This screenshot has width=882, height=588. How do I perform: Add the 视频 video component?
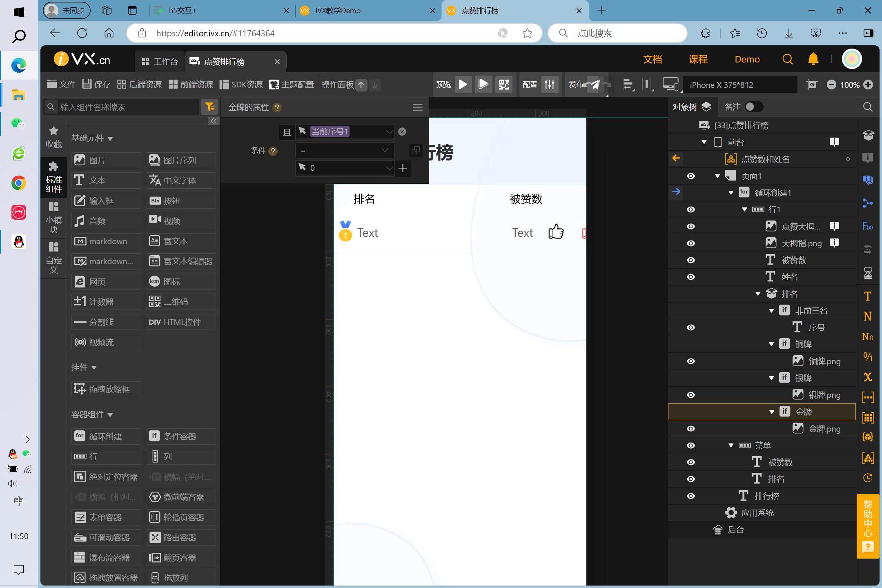point(180,220)
